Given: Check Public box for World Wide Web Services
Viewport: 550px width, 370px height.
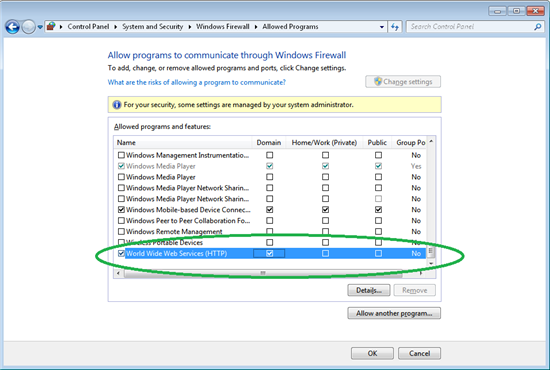Looking at the screenshot, I should (378, 253).
